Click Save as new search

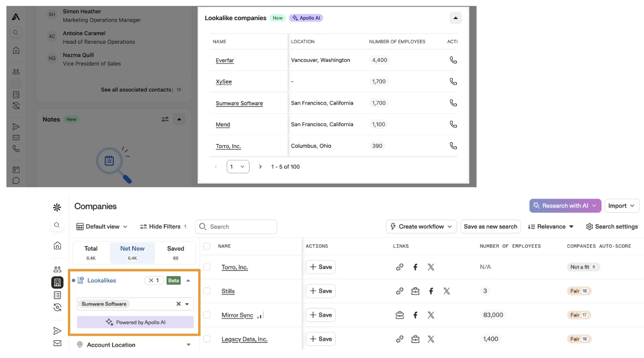pos(491,227)
